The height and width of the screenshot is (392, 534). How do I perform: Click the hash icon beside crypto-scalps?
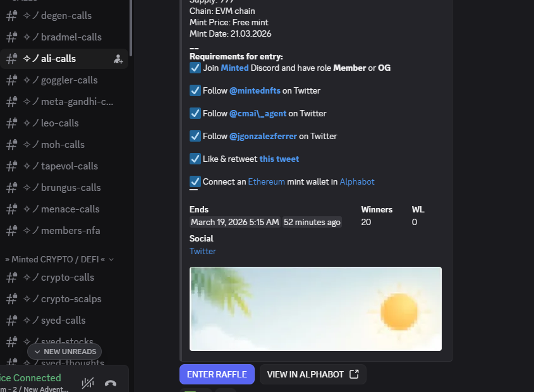click(x=11, y=299)
